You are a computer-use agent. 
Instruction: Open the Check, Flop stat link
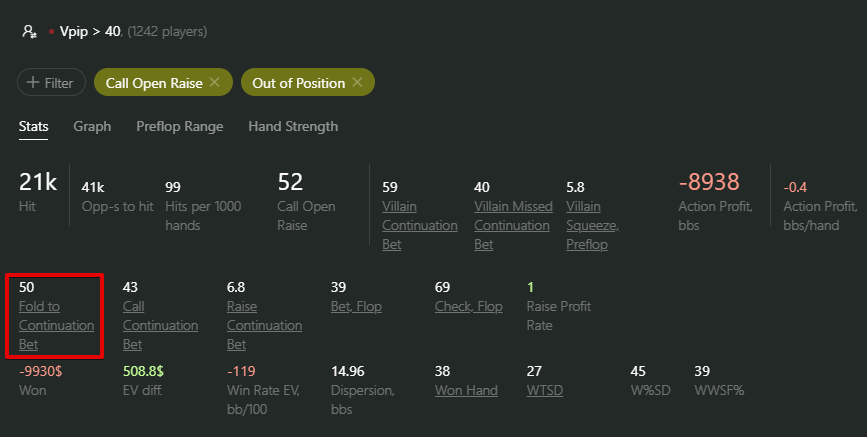(468, 306)
